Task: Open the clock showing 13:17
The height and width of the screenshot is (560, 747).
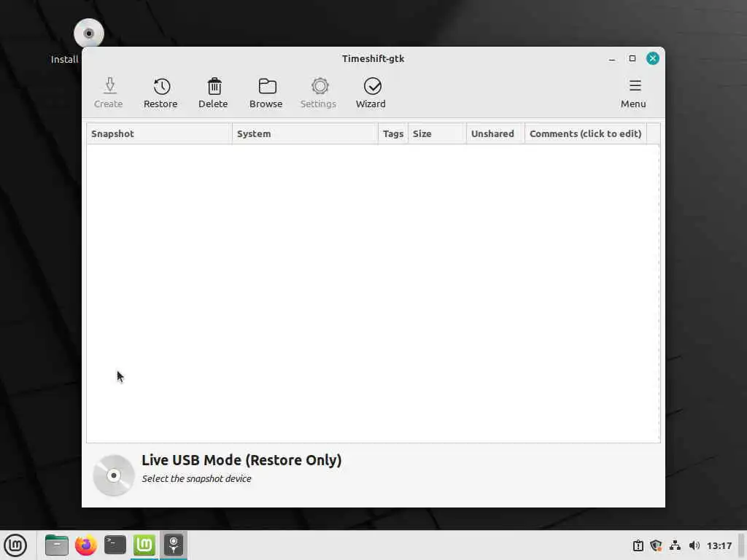Action: point(719,545)
